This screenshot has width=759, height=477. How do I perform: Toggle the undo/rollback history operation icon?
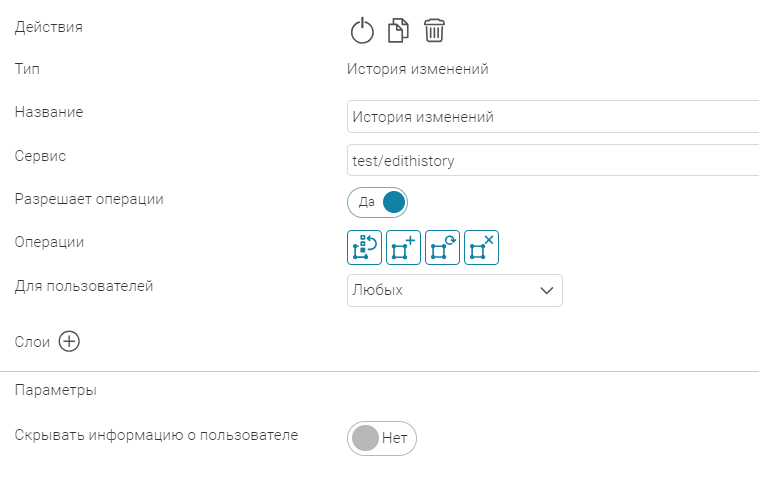364,247
